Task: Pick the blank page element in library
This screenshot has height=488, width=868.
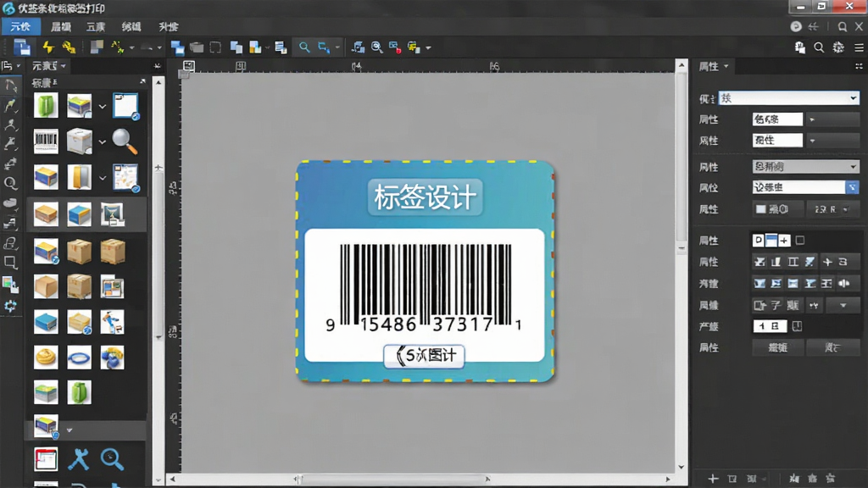Action: coord(125,106)
